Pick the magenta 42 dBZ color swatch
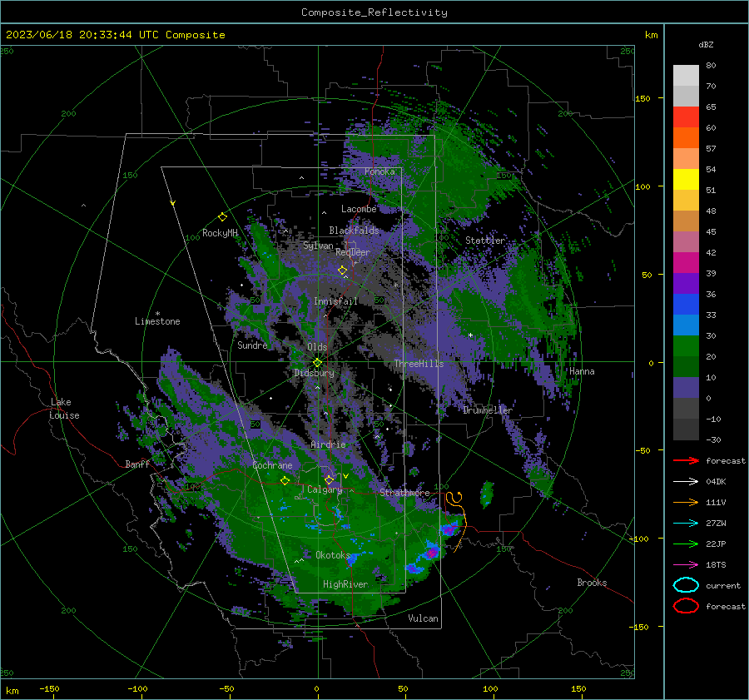This screenshot has width=749, height=700. tap(686, 262)
